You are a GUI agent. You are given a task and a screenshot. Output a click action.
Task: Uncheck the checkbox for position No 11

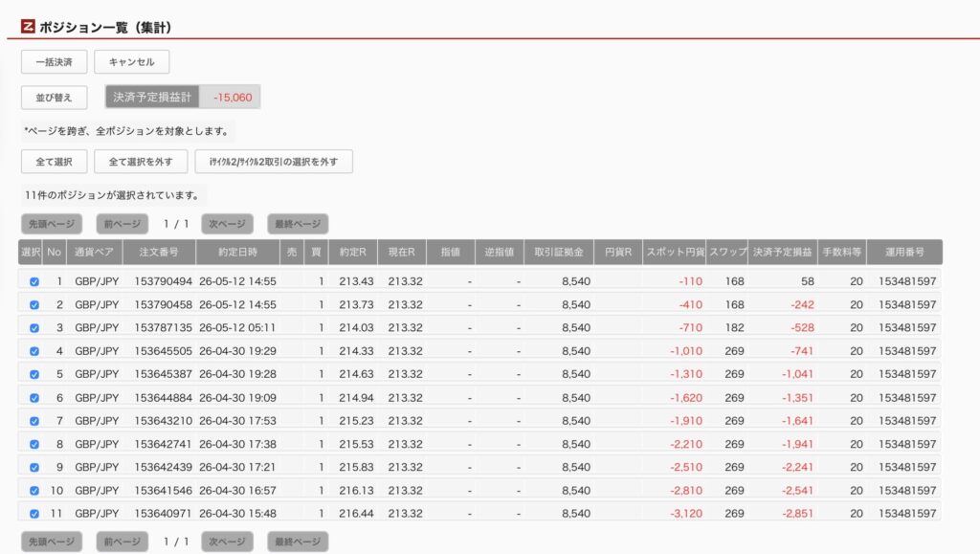[x=34, y=514]
